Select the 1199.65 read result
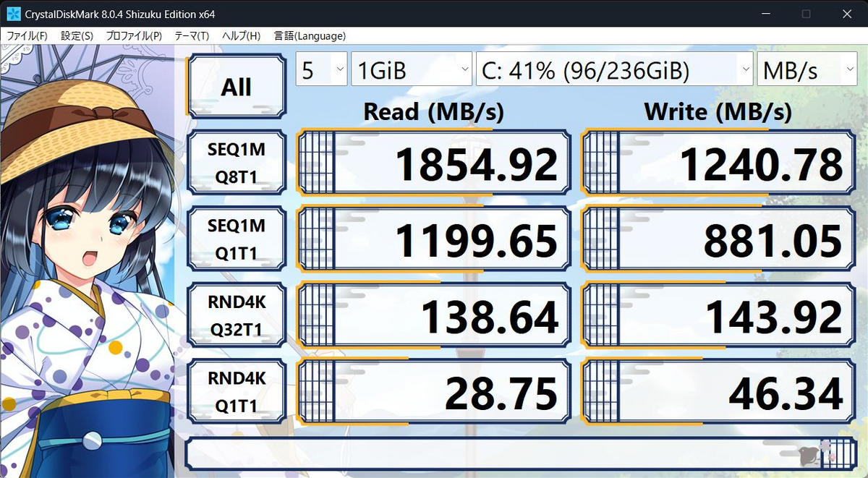Screen dimensions: 868x478 pos(433,240)
